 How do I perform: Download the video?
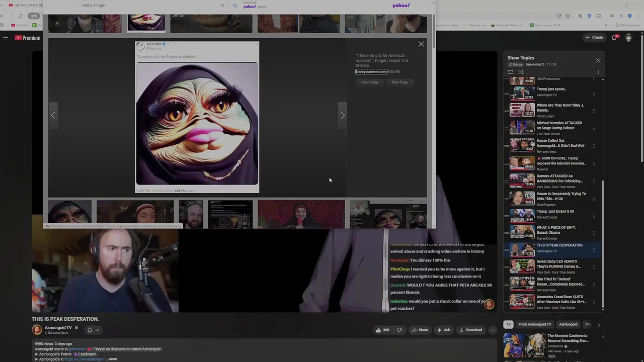(470, 330)
